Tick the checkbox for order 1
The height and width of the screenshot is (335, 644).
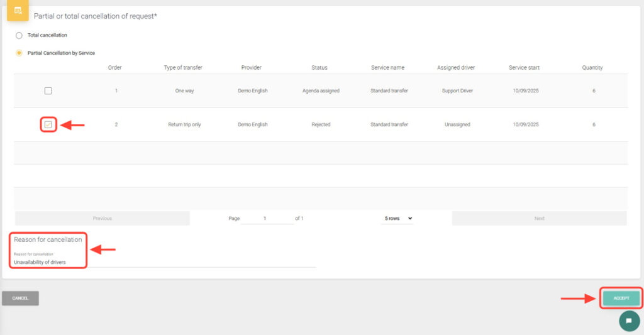pyautogui.click(x=48, y=91)
